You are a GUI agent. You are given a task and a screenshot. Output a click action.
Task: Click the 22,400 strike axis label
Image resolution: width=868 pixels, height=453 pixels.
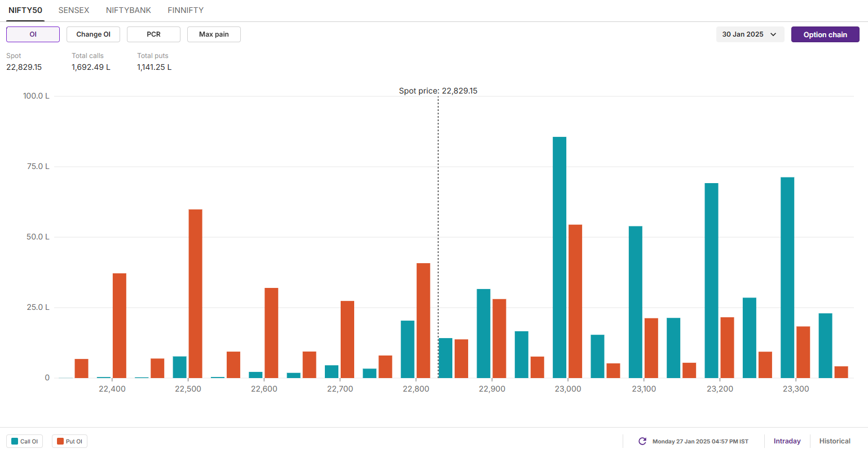pos(112,389)
